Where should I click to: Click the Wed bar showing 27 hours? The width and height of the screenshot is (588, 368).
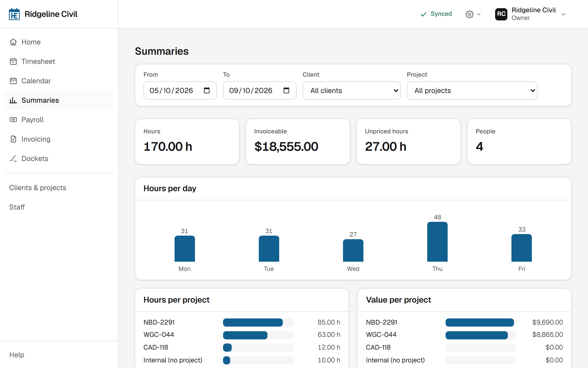coord(353,250)
